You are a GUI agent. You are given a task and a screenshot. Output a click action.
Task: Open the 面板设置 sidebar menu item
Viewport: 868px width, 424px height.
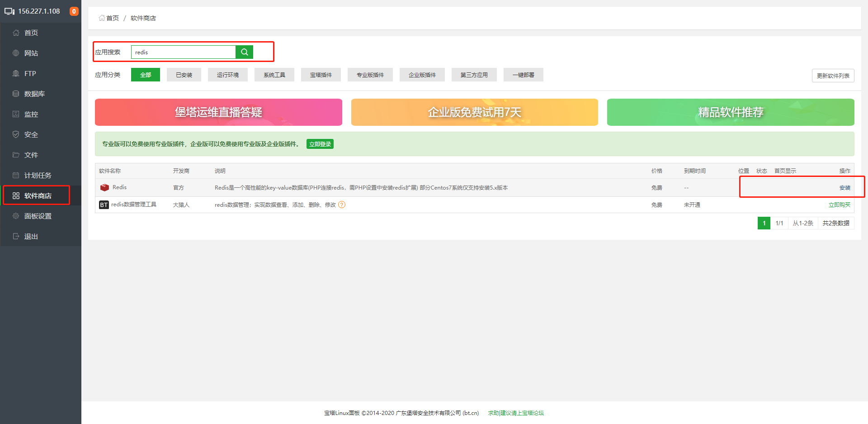click(x=41, y=216)
